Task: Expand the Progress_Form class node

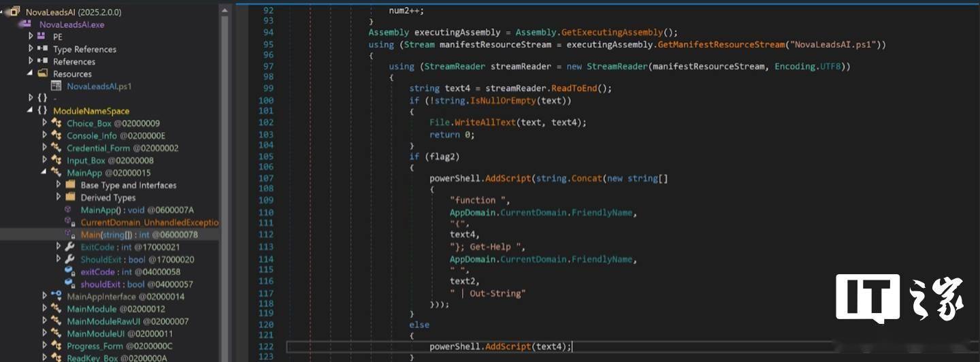Action: point(44,346)
